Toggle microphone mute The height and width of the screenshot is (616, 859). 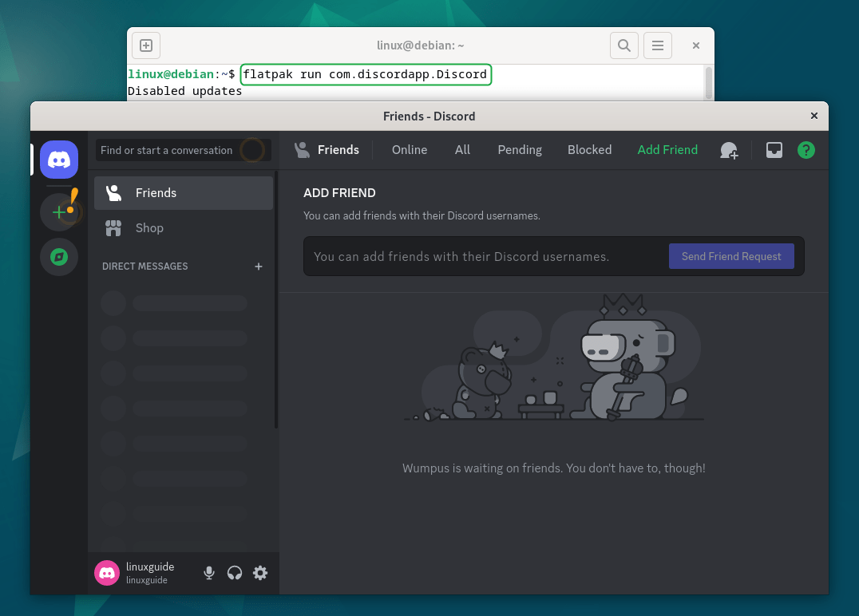click(209, 573)
